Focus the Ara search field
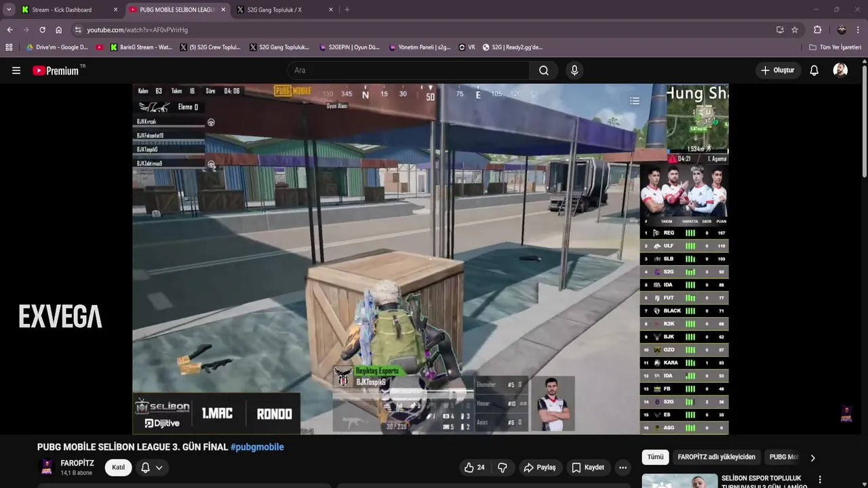The height and width of the screenshot is (488, 868). (409, 70)
